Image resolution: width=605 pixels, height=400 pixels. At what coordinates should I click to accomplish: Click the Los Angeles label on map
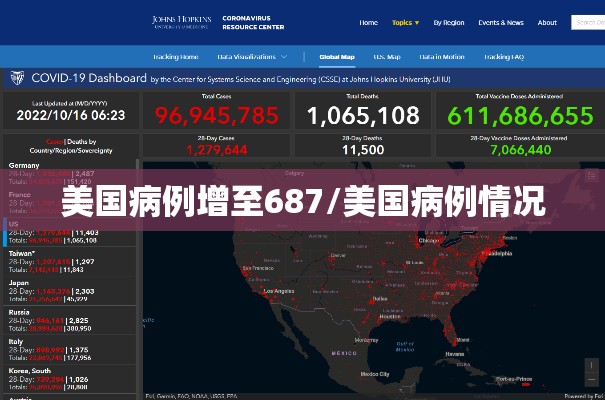(x=279, y=291)
